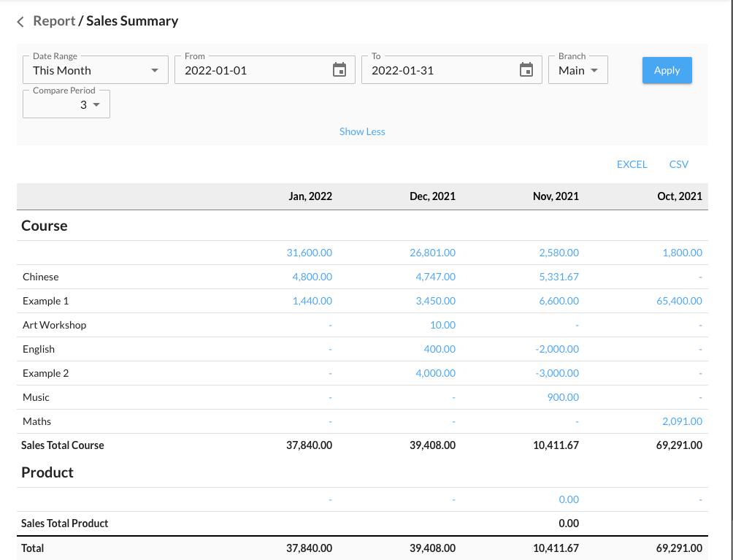
Task: Click the Report breadcrumb link
Action: coord(54,21)
